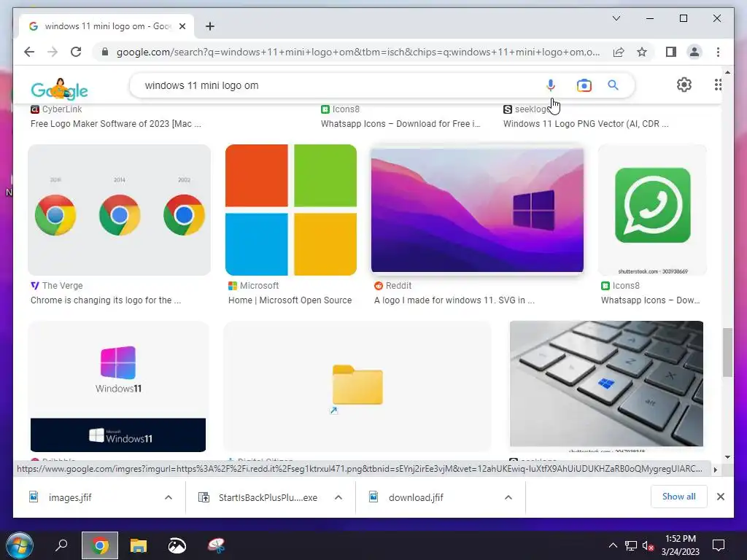The height and width of the screenshot is (560, 747).
Task: Open the keyboard Windows key thumbnail
Action: pyautogui.click(x=606, y=384)
